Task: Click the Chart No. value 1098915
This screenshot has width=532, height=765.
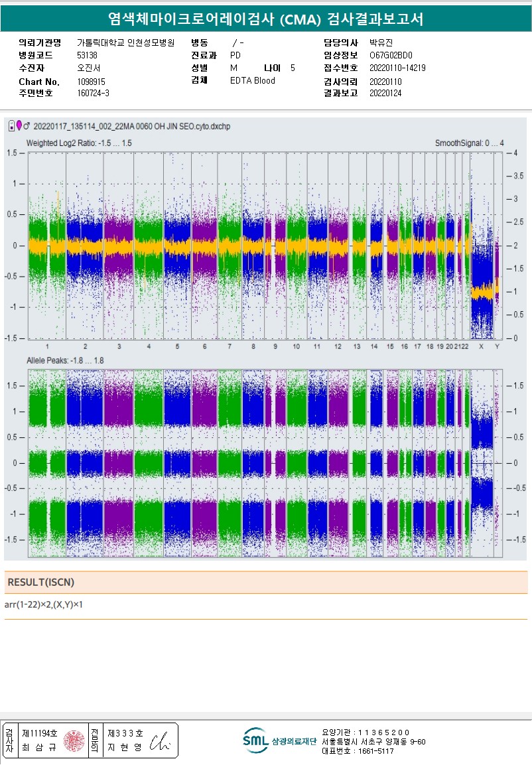Action: click(91, 82)
